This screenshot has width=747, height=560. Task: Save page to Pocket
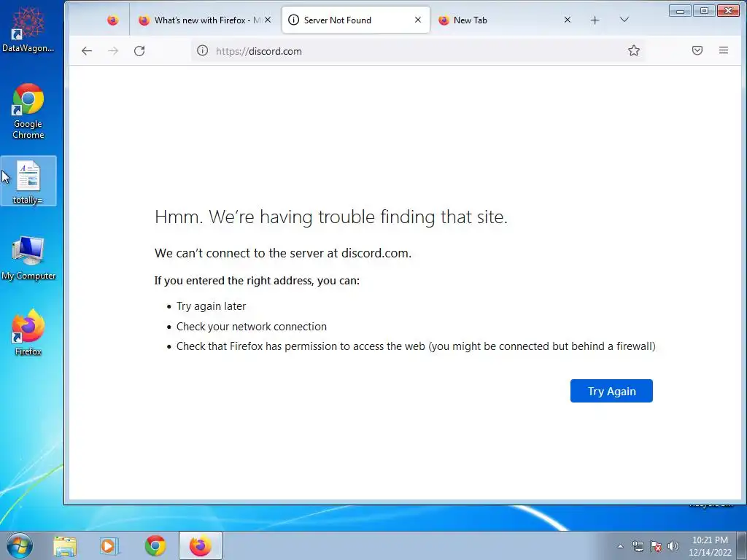pos(697,50)
